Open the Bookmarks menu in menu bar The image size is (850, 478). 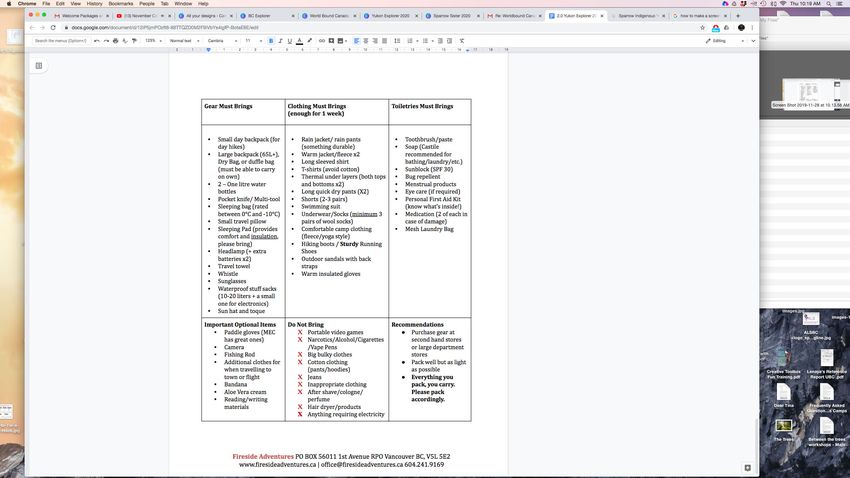[120, 3]
